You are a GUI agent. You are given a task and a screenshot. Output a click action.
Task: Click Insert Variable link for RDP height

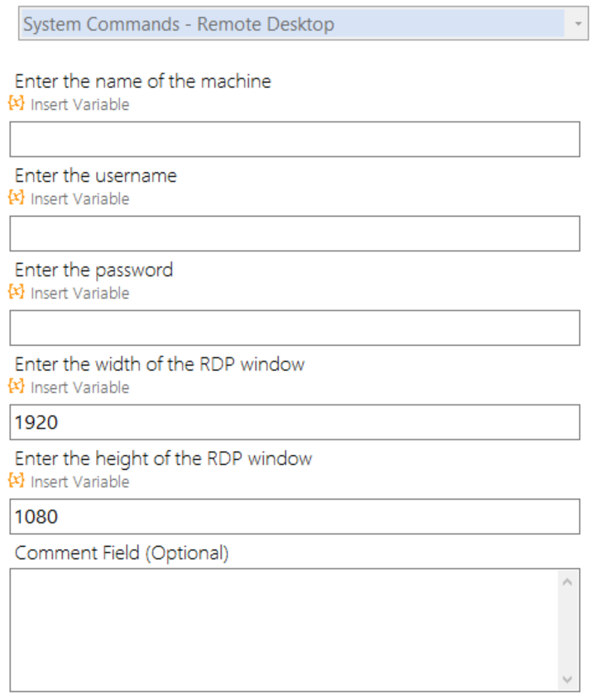click(80, 482)
